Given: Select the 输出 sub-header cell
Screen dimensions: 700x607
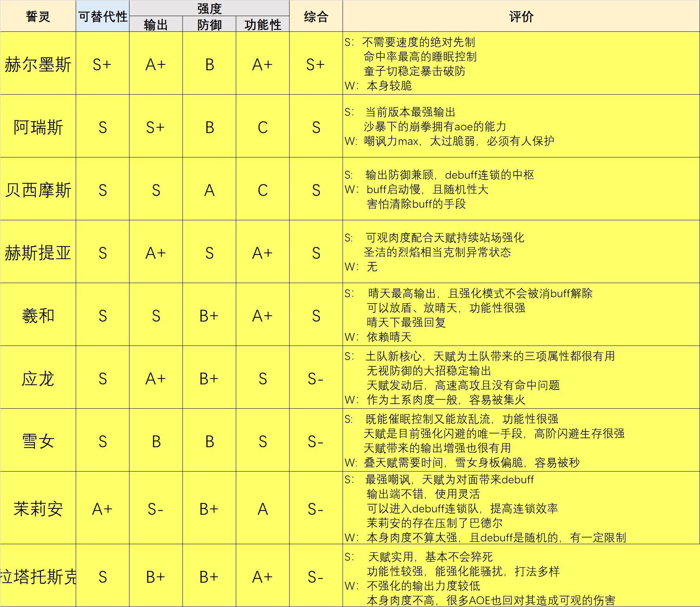Looking at the screenshot, I should (x=156, y=24).
